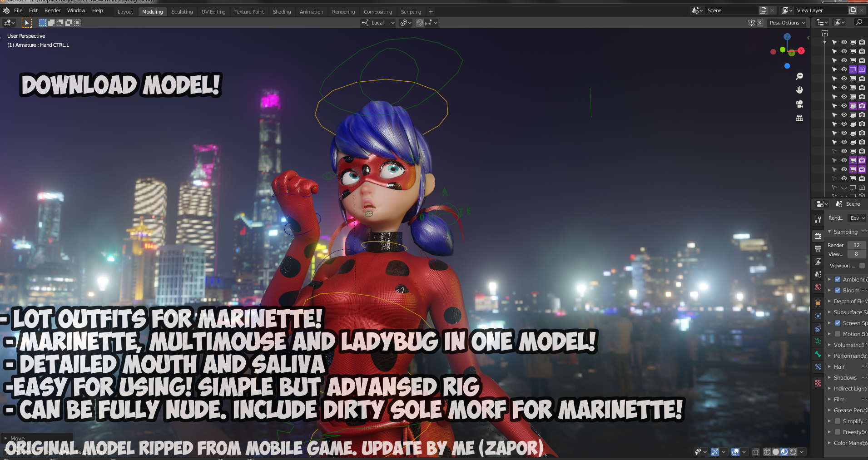Choose the Invert Selection mode icon
The image size is (868, 460).
pos(69,23)
